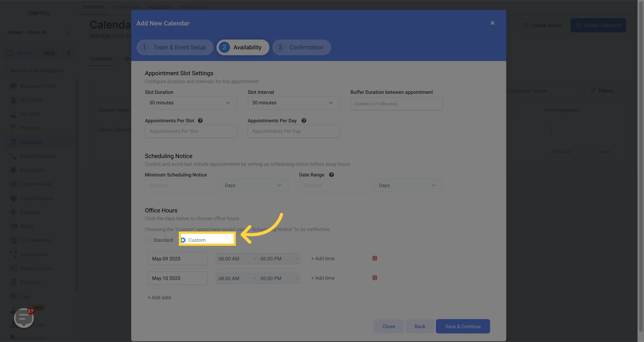644x342 pixels.
Task: Click the Save & Continue button
Action: coord(463,326)
